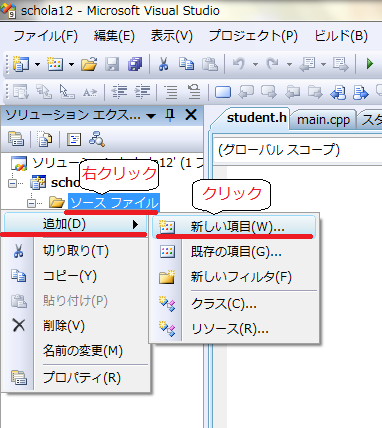
Task: Open the グローバル スコープ scope combo box
Action: click(x=297, y=150)
